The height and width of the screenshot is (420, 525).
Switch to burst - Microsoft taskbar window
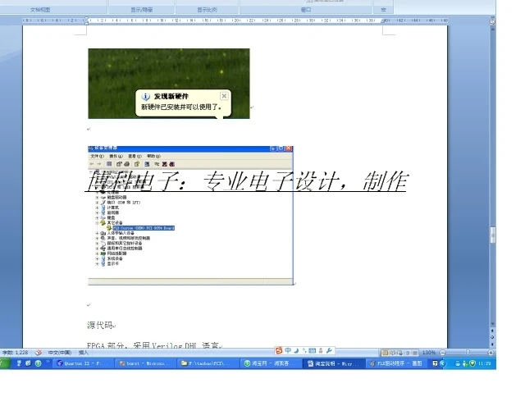(146, 363)
